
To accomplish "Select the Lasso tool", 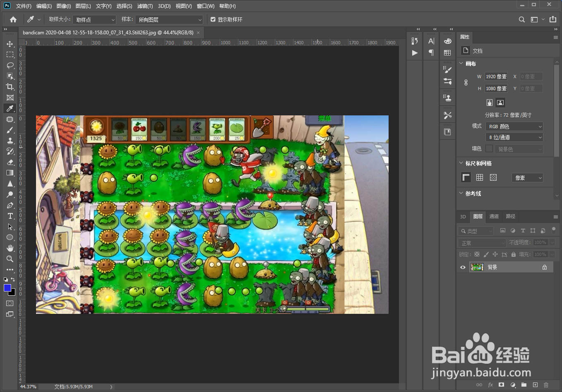I will coord(10,65).
